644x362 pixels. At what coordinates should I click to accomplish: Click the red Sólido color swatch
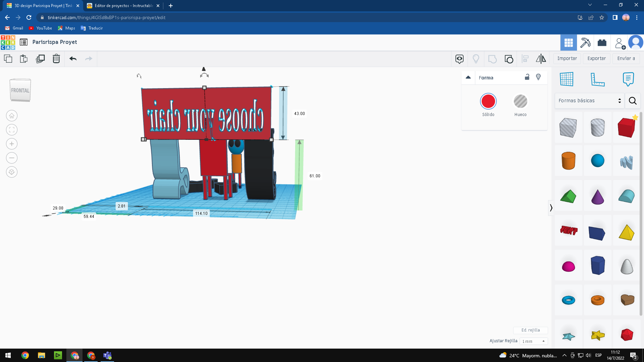(x=488, y=101)
